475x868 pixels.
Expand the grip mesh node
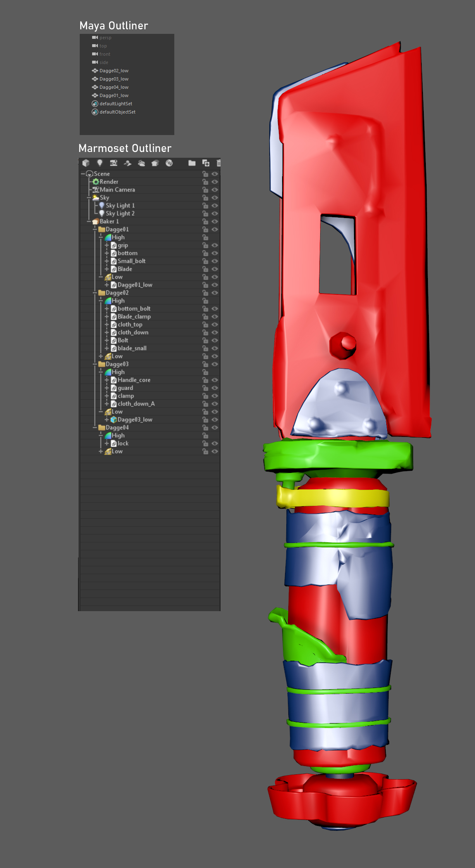tap(107, 245)
